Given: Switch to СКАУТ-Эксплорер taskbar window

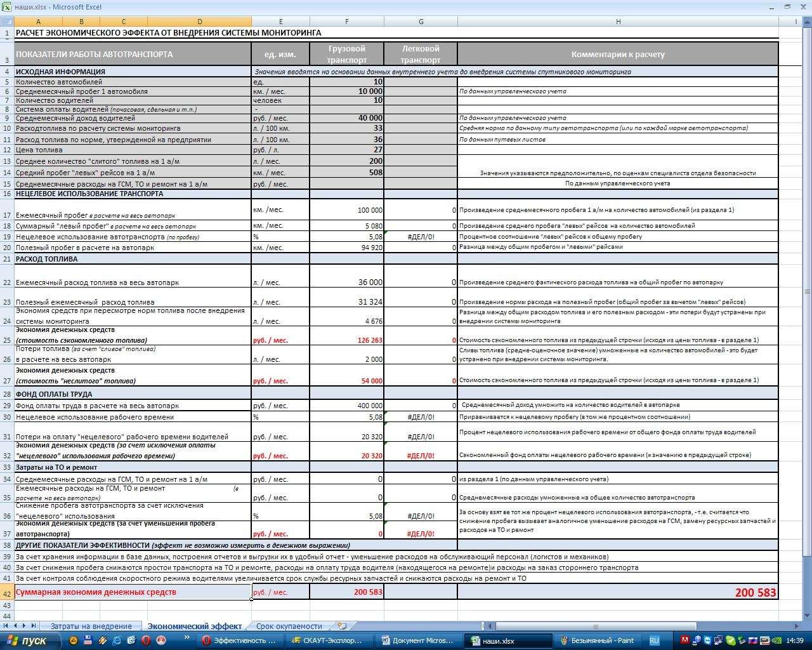Looking at the screenshot, I should click(329, 640).
